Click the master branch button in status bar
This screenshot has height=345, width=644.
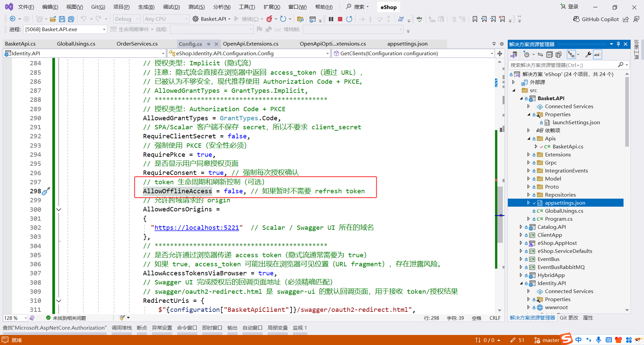pyautogui.click(x=547, y=340)
